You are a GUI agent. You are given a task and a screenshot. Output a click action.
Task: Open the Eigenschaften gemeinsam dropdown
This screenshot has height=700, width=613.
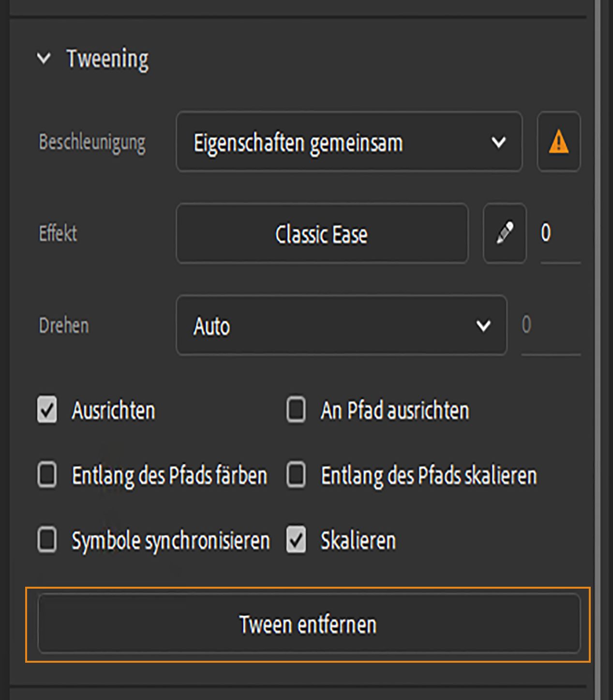click(349, 142)
